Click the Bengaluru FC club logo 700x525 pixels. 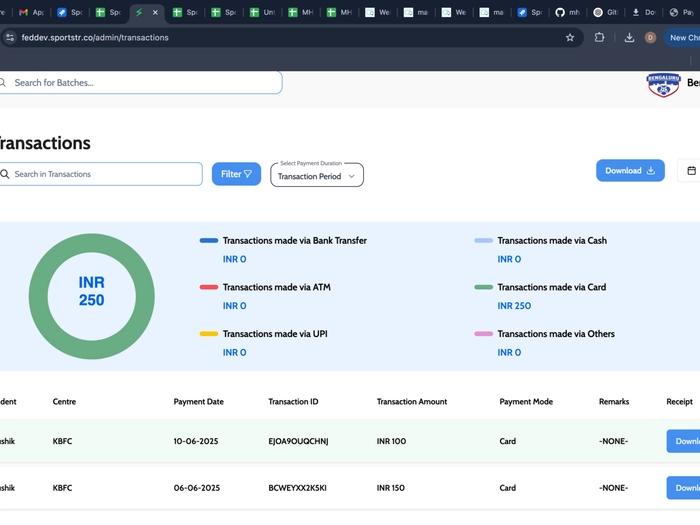click(663, 84)
